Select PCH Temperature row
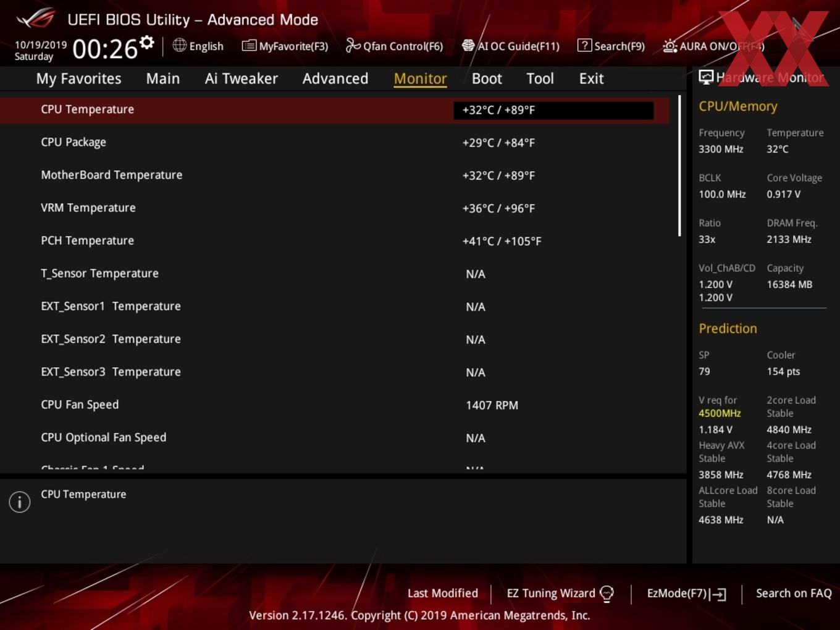 pos(334,240)
